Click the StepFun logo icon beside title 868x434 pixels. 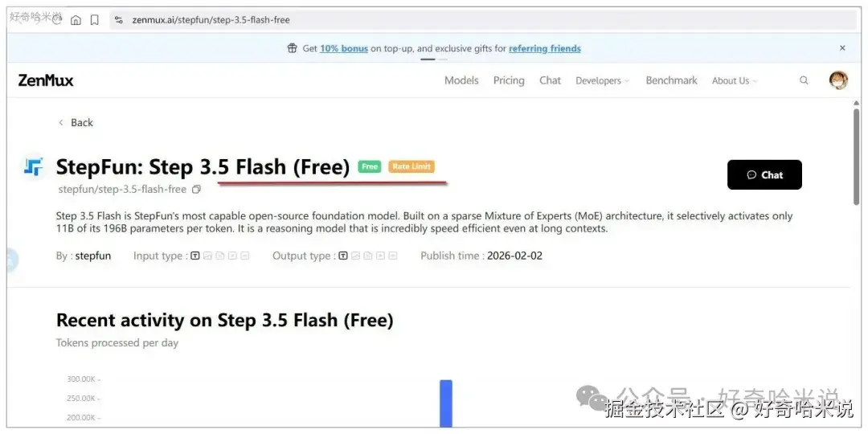click(x=34, y=167)
